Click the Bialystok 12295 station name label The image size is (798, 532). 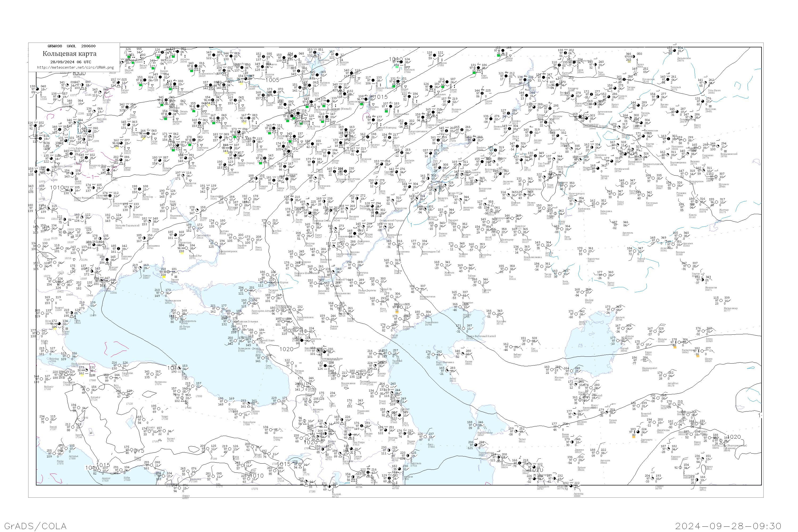tap(101, 120)
